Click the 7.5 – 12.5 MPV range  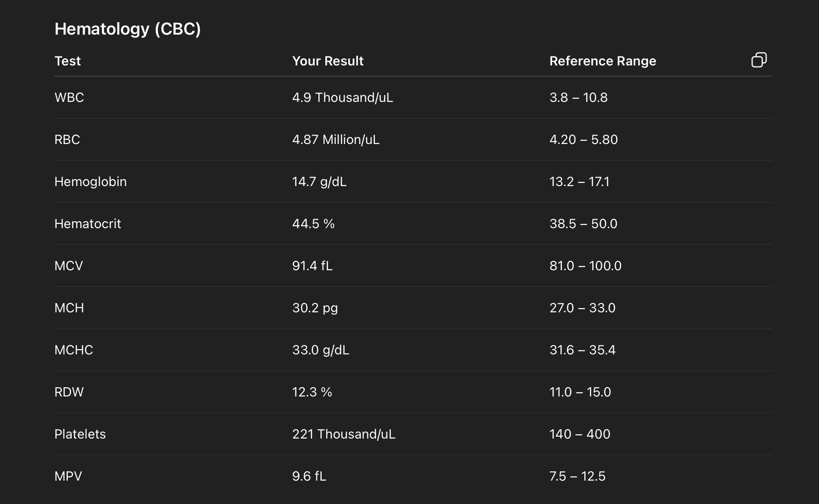[577, 476]
